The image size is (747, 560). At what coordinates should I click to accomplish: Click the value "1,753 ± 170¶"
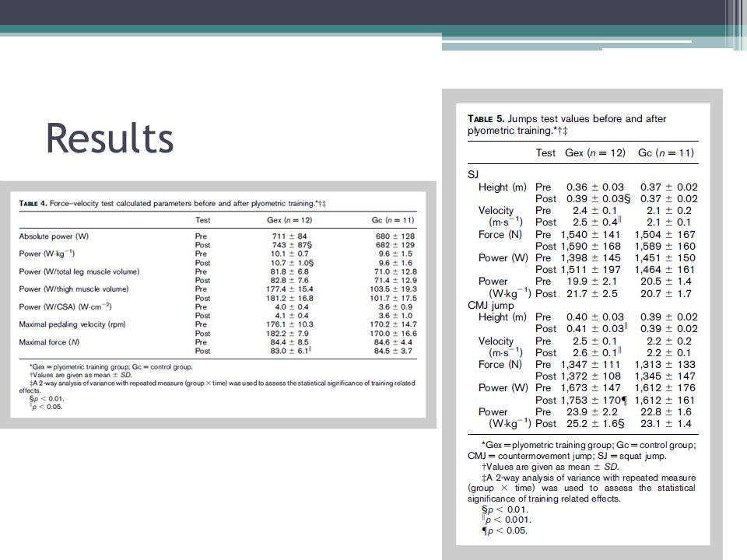tap(594, 401)
